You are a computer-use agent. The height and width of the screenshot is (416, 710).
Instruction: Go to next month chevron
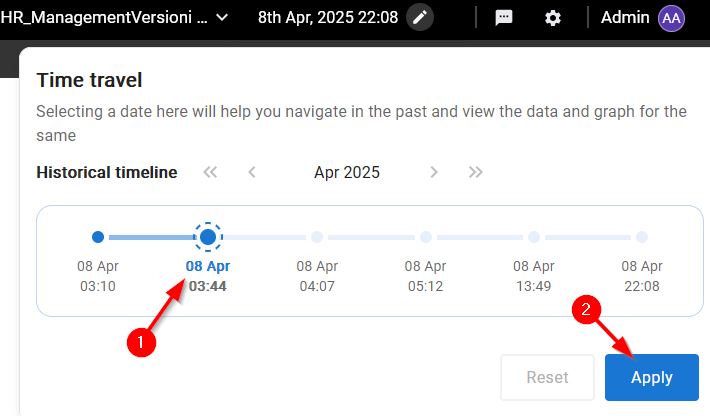click(434, 172)
